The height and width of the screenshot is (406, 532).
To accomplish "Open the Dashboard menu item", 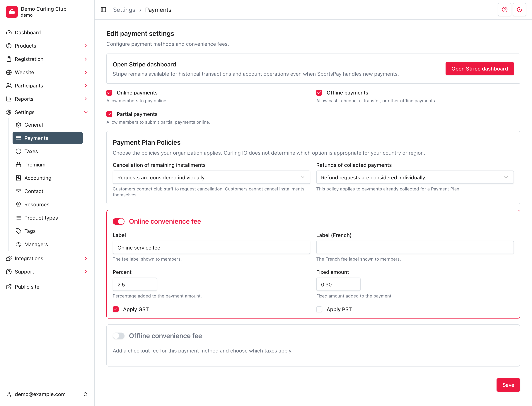I will point(47,32).
